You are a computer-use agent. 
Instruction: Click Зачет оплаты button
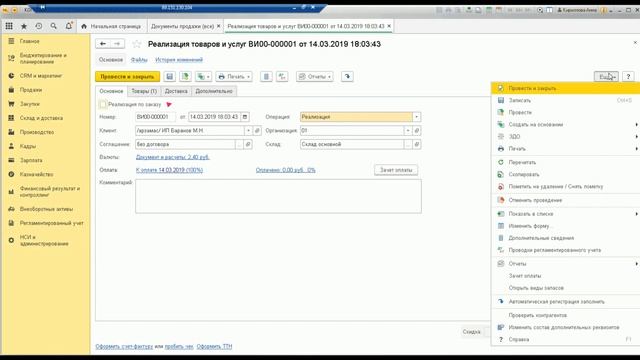point(396,170)
